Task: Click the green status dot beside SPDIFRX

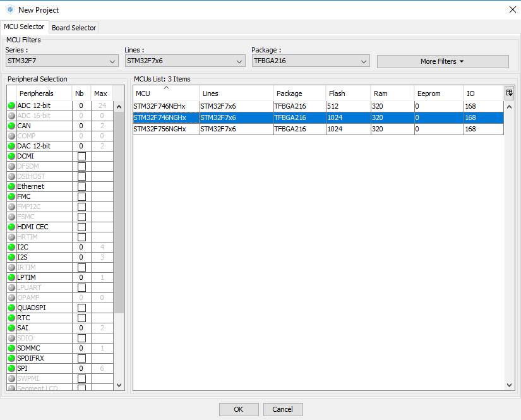Action: tap(11, 358)
